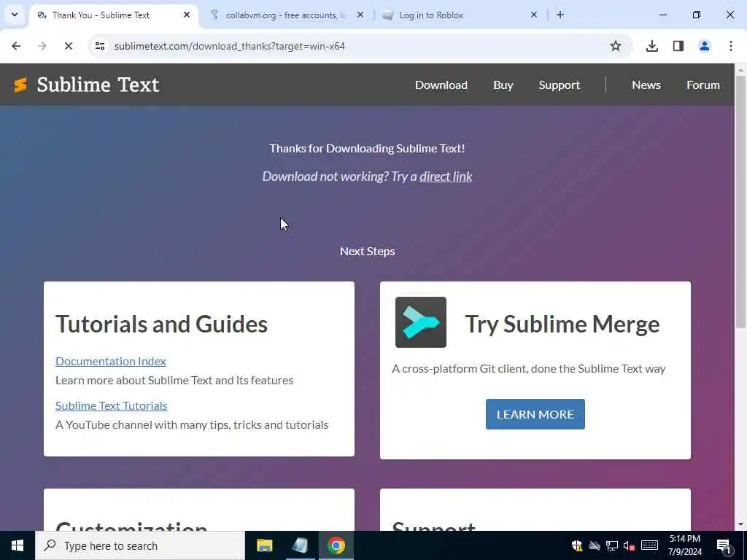Select the Thank You - Sublime Text tab
Screen dimensions: 747x560
[113, 15]
